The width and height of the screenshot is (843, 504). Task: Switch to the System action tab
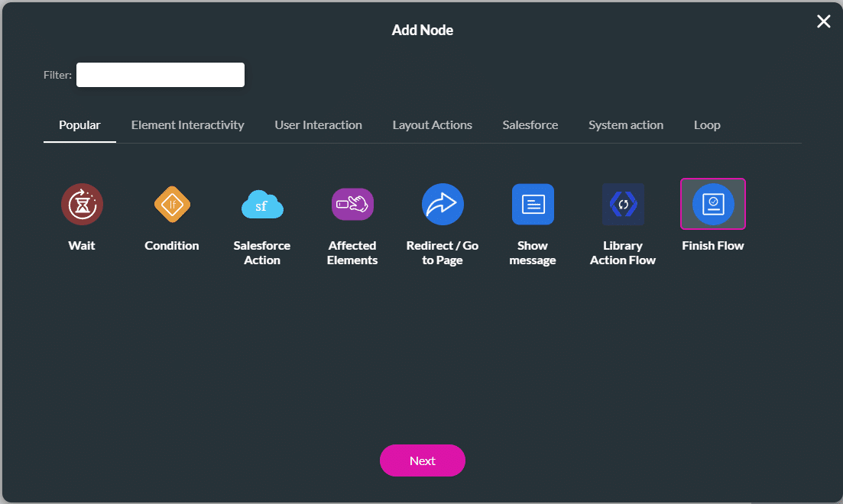click(x=626, y=124)
